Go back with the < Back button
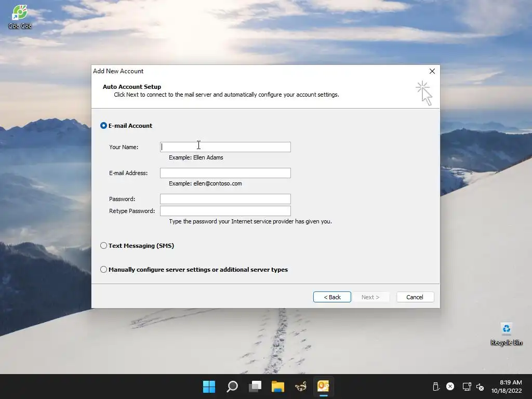Image resolution: width=532 pixels, height=399 pixels. pos(332,297)
